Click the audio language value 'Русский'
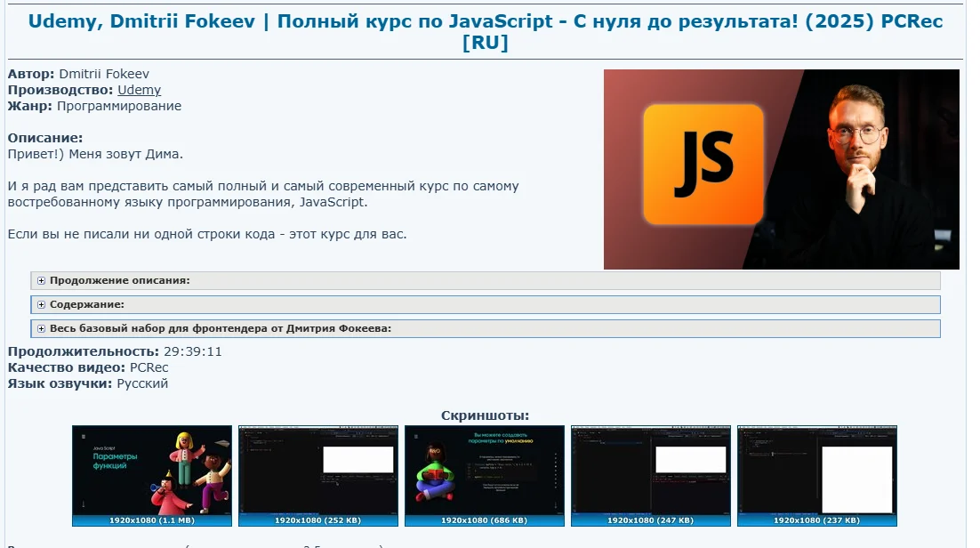 coord(142,383)
